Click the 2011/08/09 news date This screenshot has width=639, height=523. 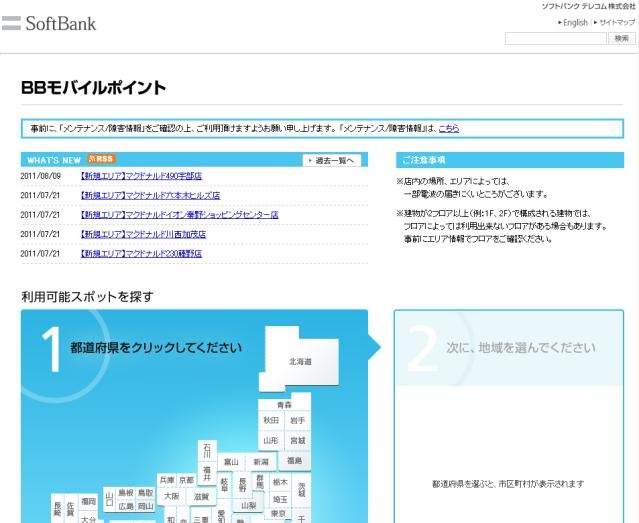point(40,176)
